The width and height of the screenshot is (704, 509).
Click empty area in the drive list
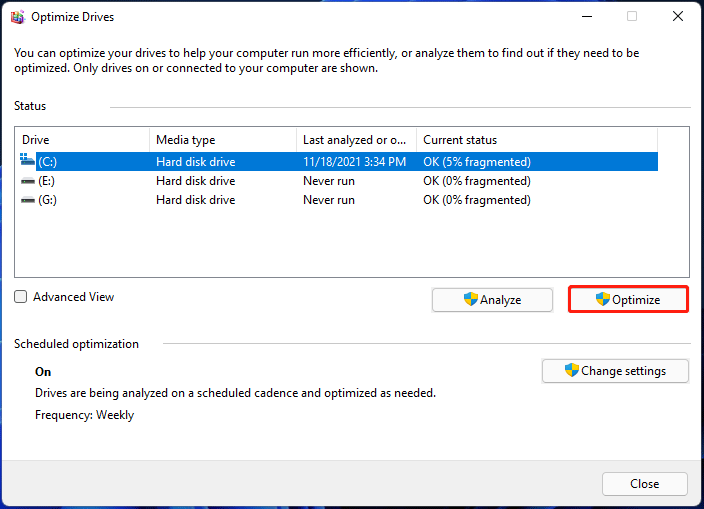pyautogui.click(x=350, y=245)
